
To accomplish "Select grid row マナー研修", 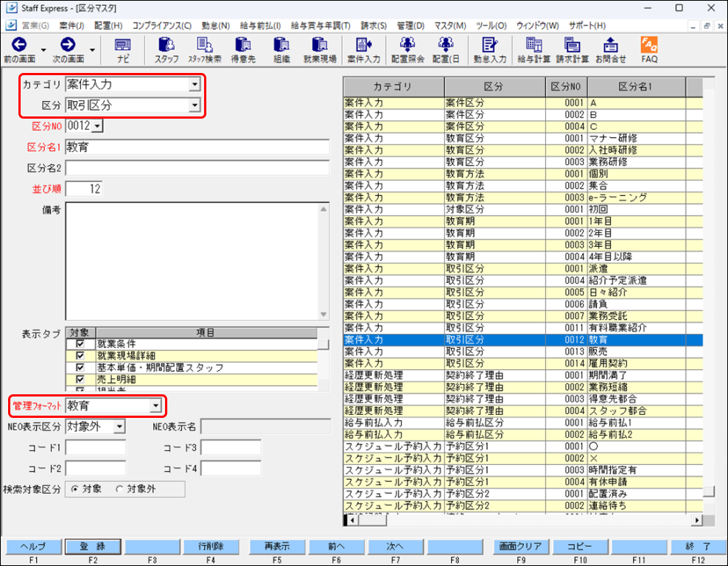I will (522, 139).
